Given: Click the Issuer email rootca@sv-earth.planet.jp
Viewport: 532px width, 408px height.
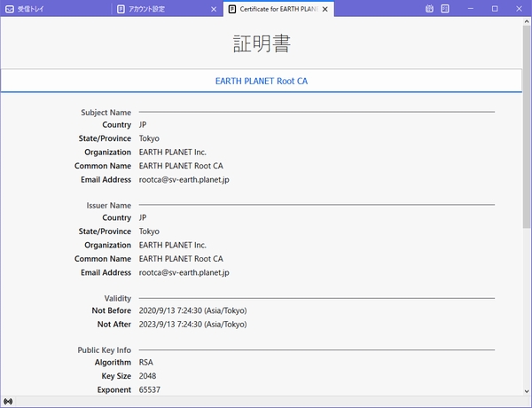Looking at the screenshot, I should (184, 272).
